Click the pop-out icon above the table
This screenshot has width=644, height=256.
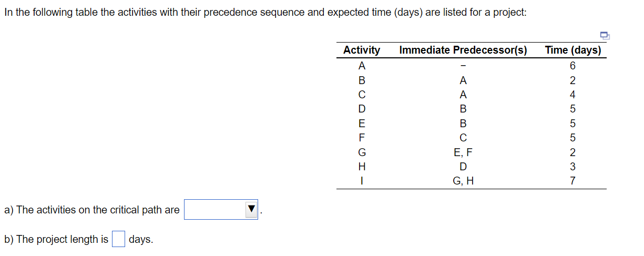[605, 35]
